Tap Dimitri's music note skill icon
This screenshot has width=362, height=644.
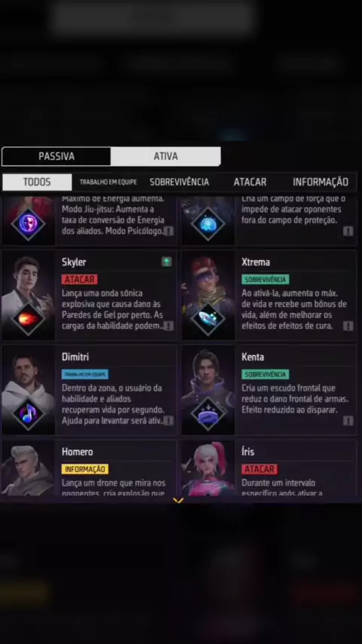pos(28,414)
